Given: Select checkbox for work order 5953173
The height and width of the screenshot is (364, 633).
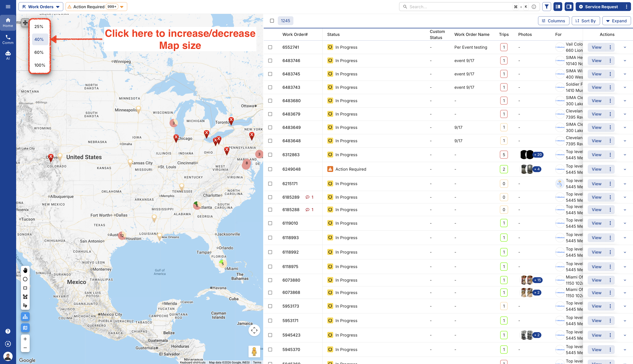Looking at the screenshot, I should pyautogui.click(x=270, y=306).
